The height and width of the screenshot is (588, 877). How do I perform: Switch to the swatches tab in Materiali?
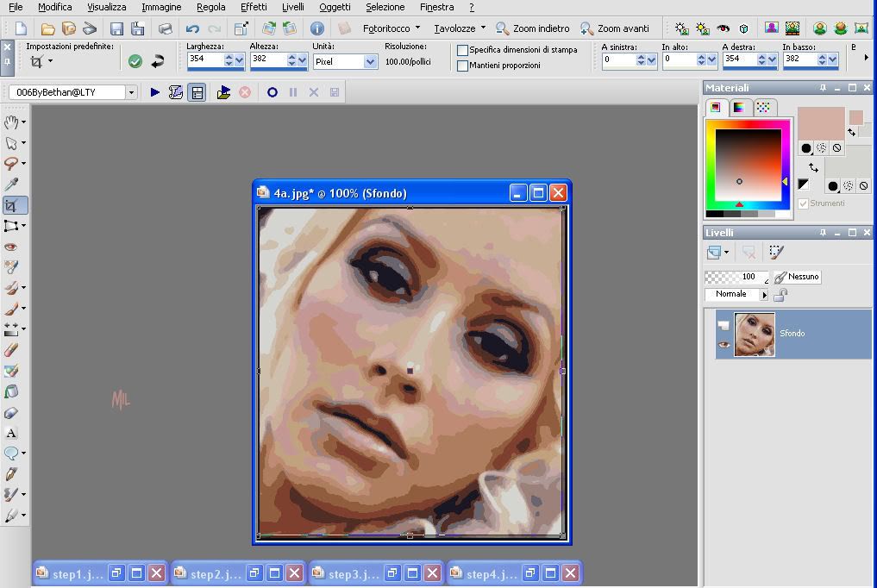point(763,107)
